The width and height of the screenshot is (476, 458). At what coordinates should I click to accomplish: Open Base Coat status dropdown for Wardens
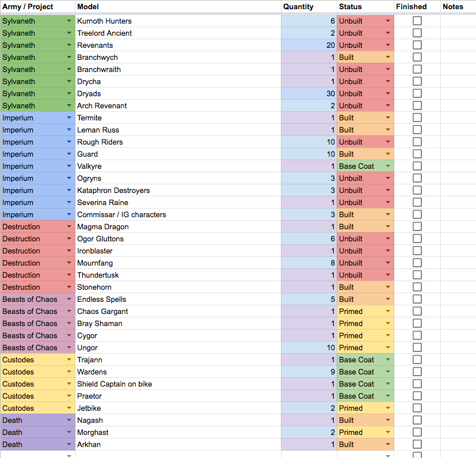pos(387,372)
